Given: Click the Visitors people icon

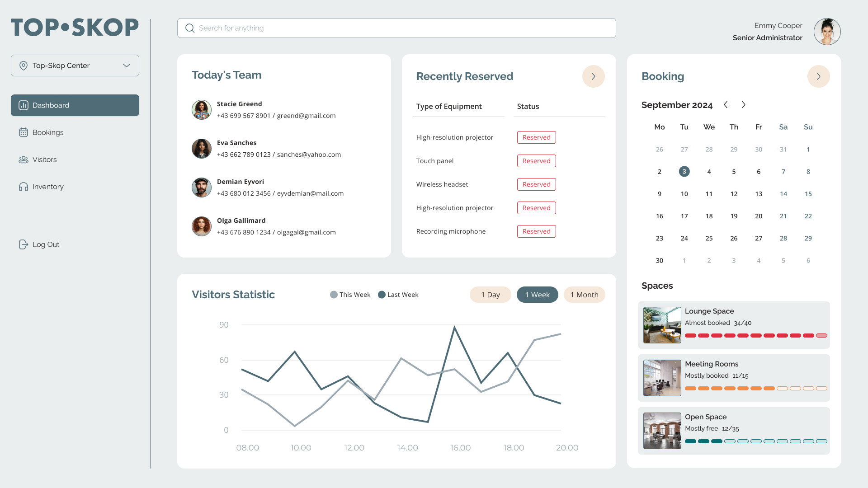Looking at the screenshot, I should coord(24,160).
